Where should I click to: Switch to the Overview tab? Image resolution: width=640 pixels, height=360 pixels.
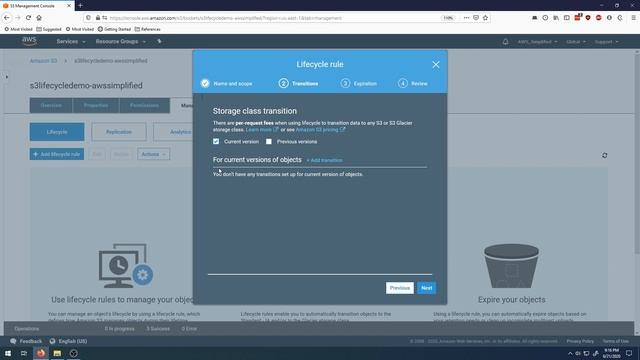click(51, 105)
